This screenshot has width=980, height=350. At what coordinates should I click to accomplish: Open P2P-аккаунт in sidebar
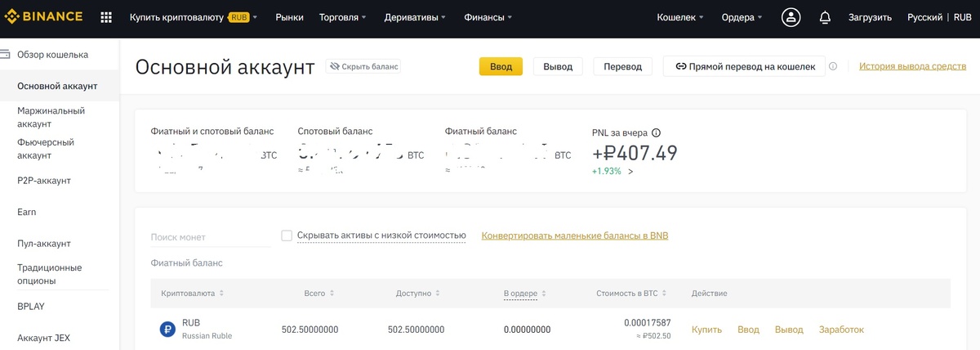click(x=44, y=181)
